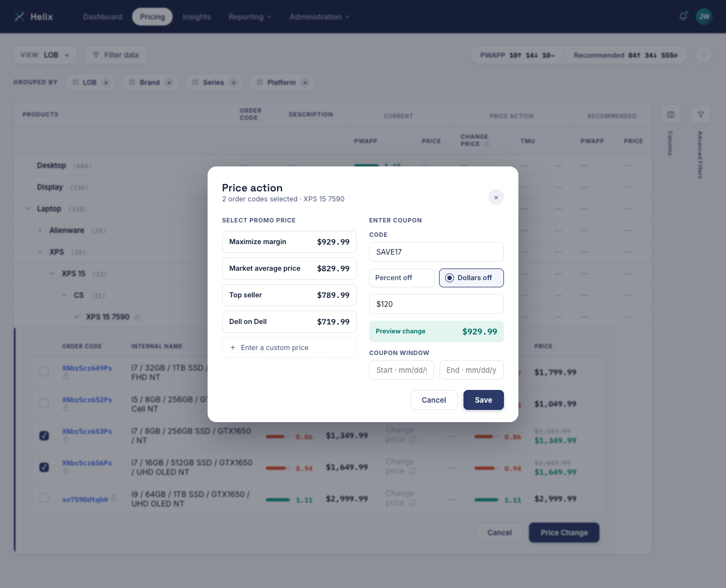Image resolution: width=726 pixels, height=588 pixels.
Task: Choose the Top seller promo price
Action: (289, 295)
